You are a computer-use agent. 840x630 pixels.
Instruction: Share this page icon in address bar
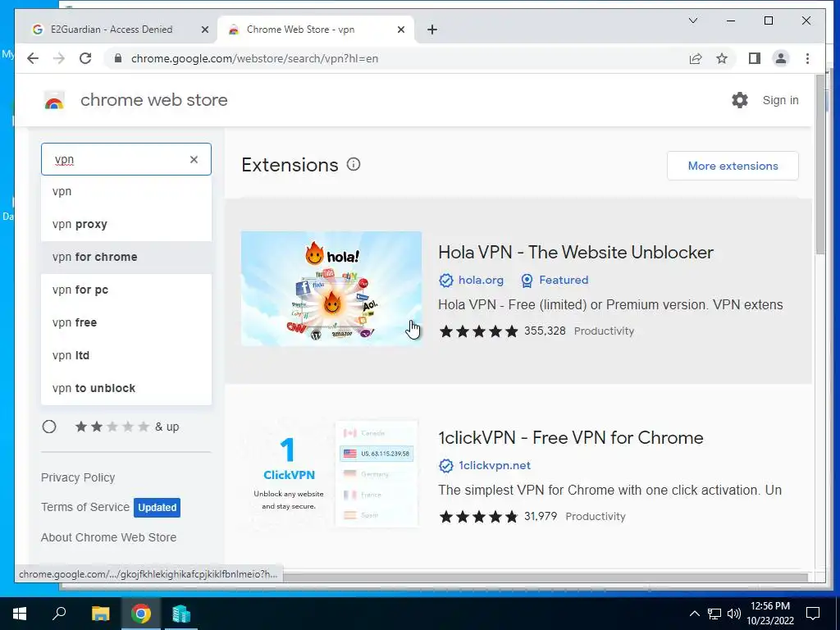pos(696,58)
